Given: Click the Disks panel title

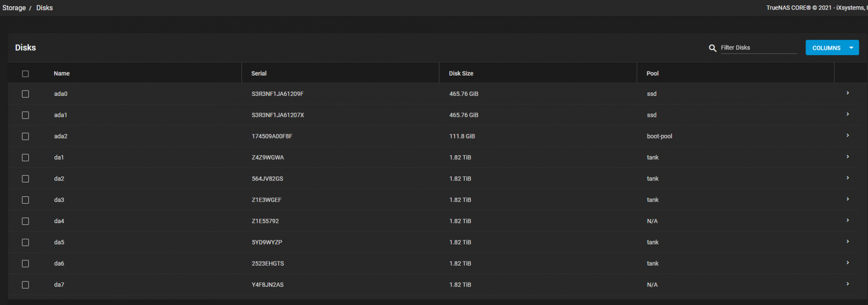Looking at the screenshot, I should [x=25, y=48].
